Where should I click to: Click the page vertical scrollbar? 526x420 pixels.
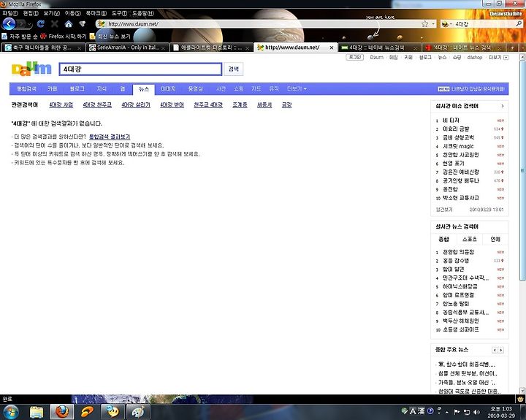pos(522,171)
